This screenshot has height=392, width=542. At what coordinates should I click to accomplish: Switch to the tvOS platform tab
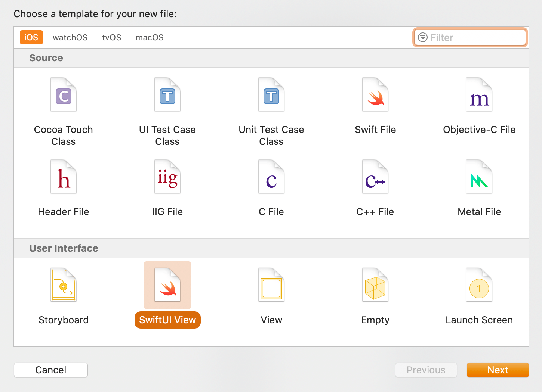tap(111, 38)
